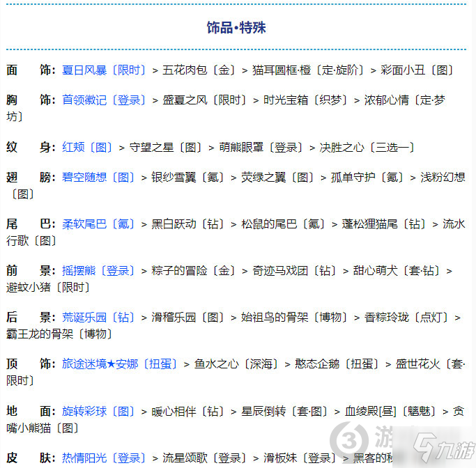This screenshot has height=468, width=476.
Task: Click the 地面 row label
Action: point(31,412)
